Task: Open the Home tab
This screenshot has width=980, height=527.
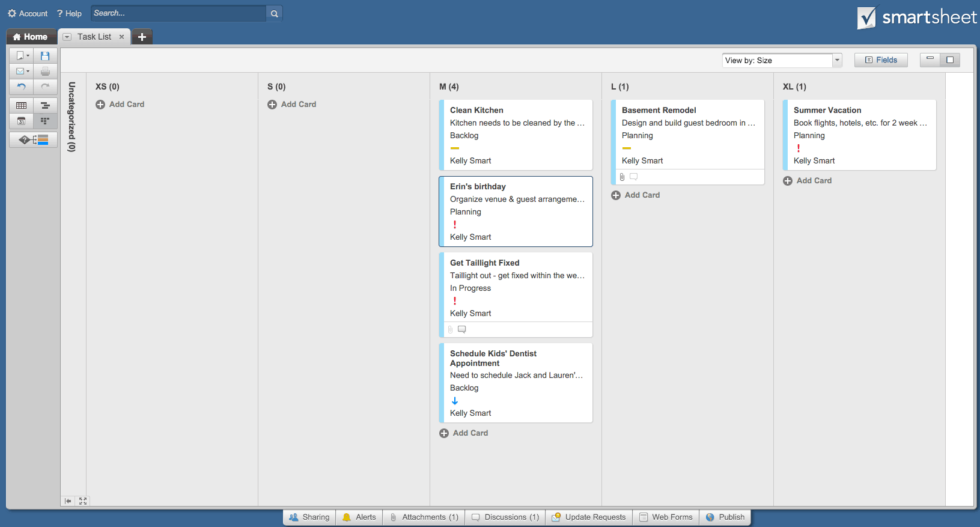Action: click(31, 37)
